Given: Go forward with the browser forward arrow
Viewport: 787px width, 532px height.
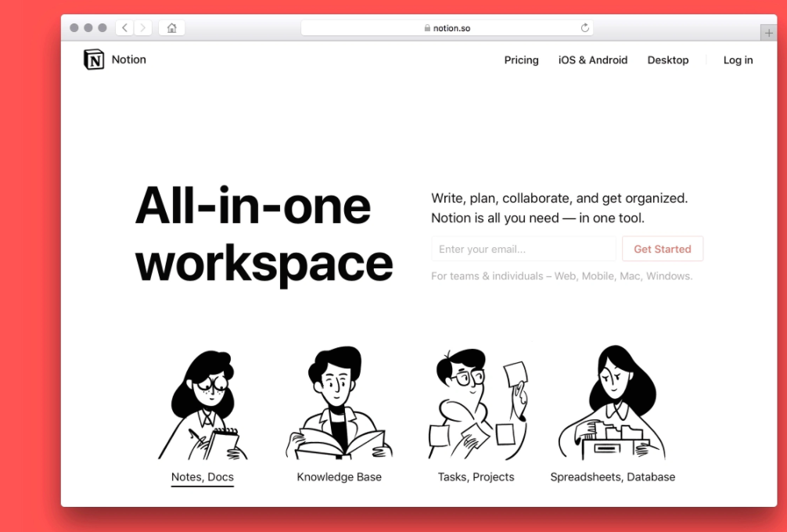Looking at the screenshot, I should tap(143, 27).
